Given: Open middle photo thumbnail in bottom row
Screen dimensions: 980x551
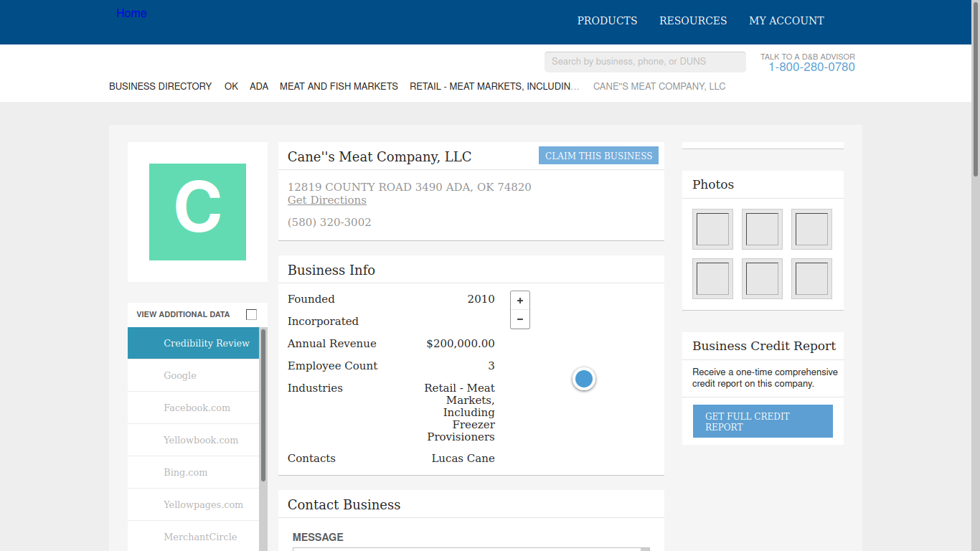Looking at the screenshot, I should [762, 278].
